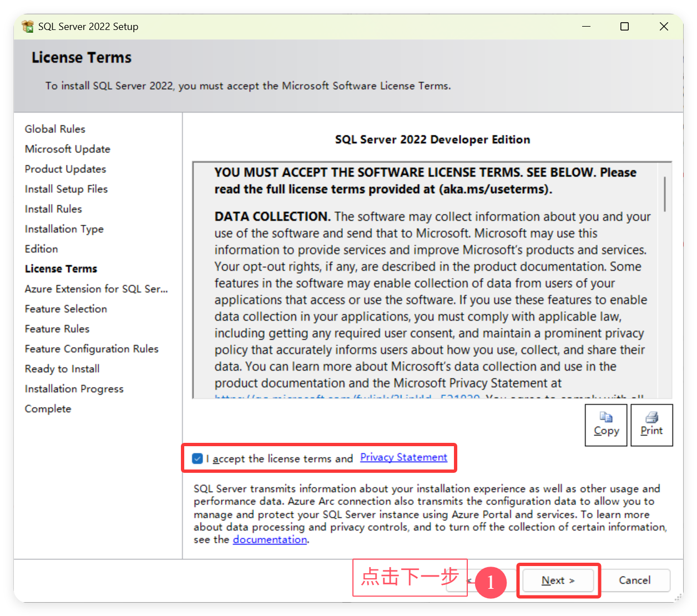The image size is (697, 616).
Task: Cancel the SQL Server setup
Action: pos(634,580)
